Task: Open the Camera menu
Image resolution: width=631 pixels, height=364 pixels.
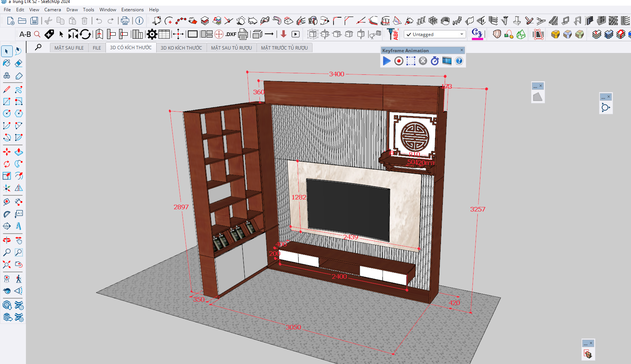Action: coord(53,10)
